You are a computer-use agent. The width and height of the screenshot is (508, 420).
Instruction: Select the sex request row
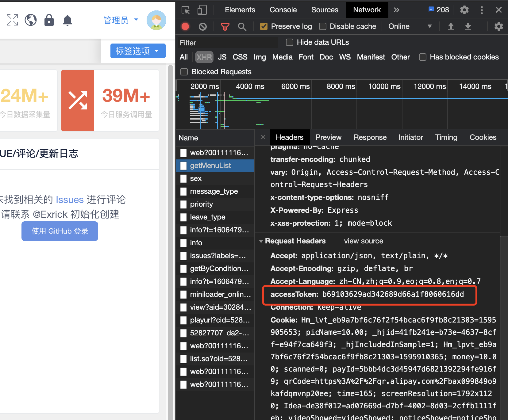coord(215,178)
